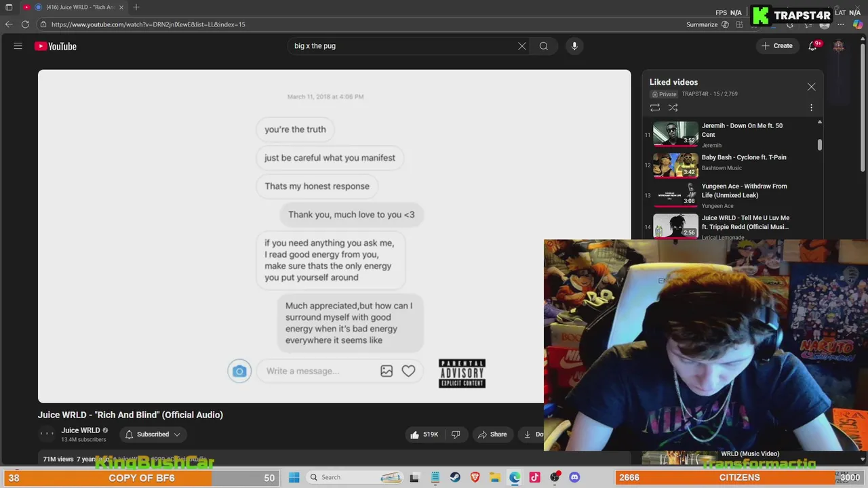Reload page with browser refresh icon
Screen dimensions: 868x488
pyautogui.click(x=25, y=24)
